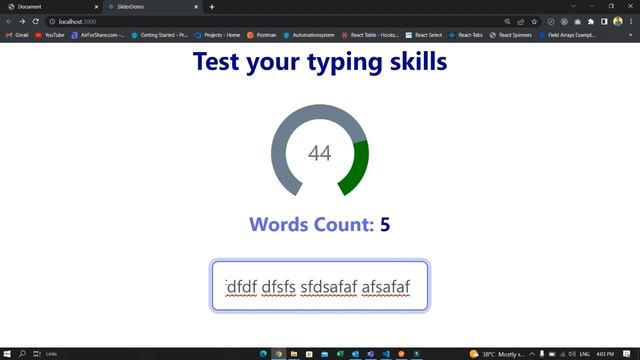This screenshot has width=640, height=360.
Task: Open the React Select bookmark
Action: tap(424, 35)
